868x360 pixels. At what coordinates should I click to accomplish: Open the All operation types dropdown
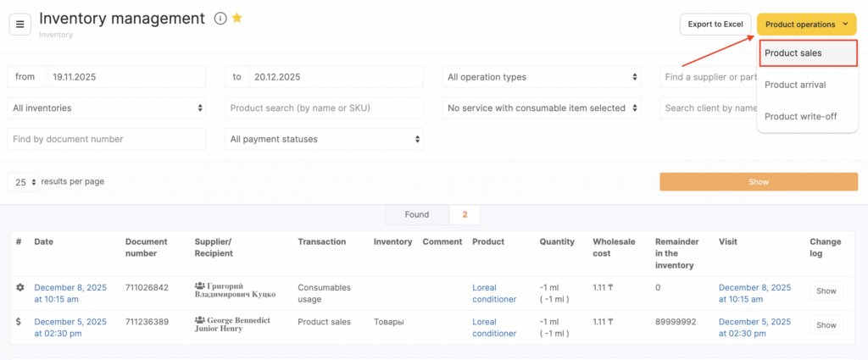pyautogui.click(x=541, y=77)
